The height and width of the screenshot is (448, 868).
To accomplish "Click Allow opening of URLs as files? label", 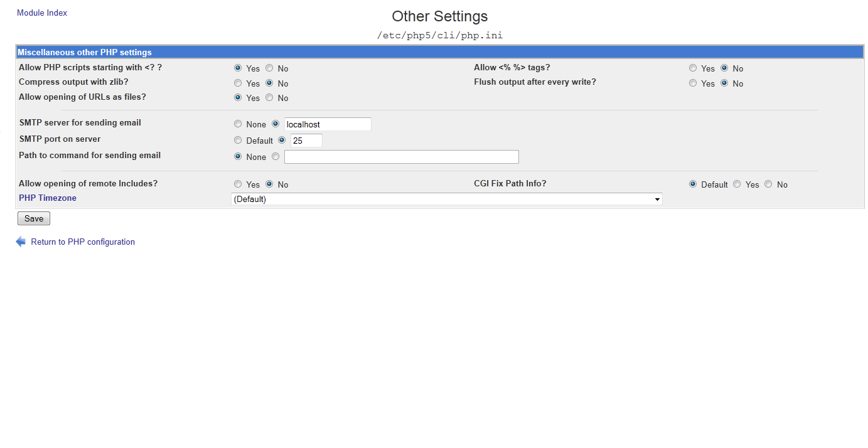I will 82,97.
